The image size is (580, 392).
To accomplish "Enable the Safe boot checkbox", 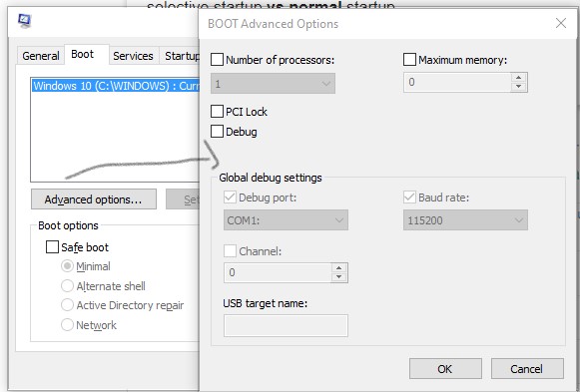I will [52, 246].
